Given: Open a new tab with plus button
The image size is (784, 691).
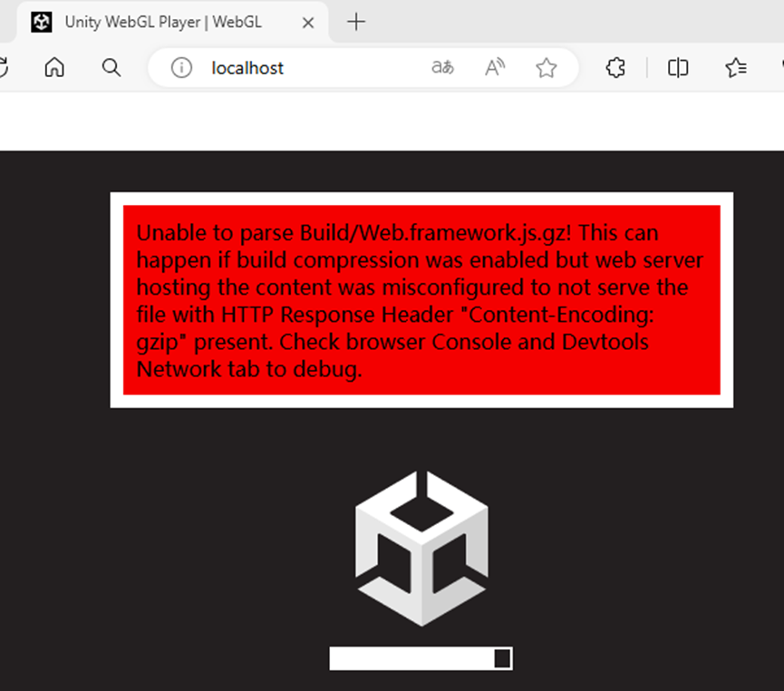Looking at the screenshot, I should coord(356,22).
